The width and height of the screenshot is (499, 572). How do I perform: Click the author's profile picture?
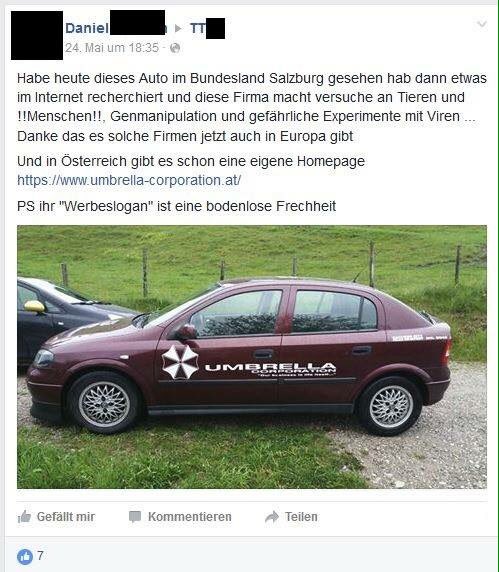coord(37,35)
